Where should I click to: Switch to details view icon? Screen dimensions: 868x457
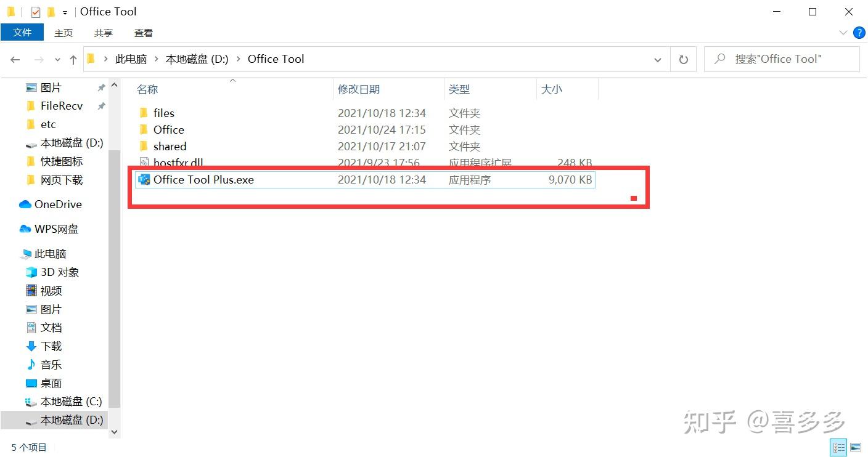839,447
